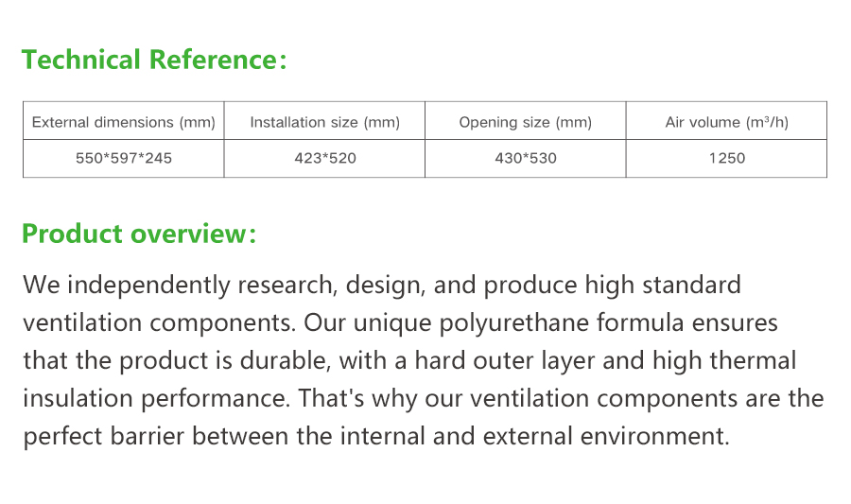Click the words 'high standard' in first line
This screenshot has height=504, width=851.
click(x=663, y=286)
